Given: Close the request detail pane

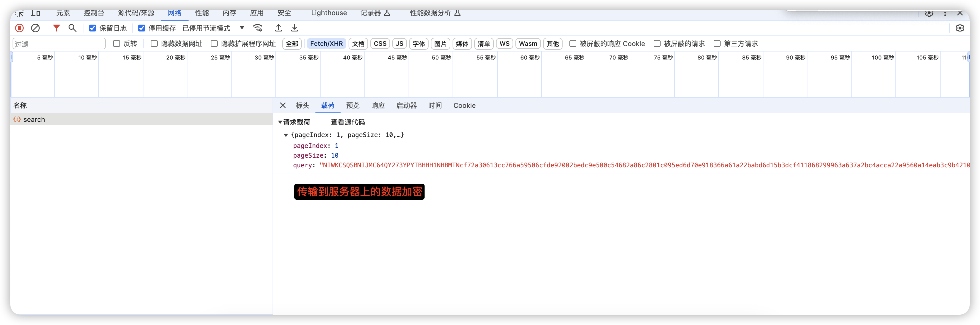Looking at the screenshot, I should coord(283,106).
